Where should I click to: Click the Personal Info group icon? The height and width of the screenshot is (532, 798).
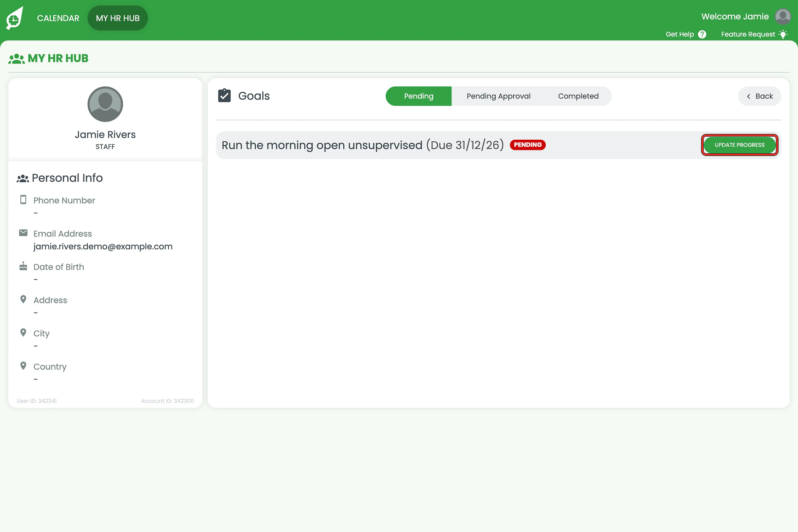pyautogui.click(x=23, y=178)
